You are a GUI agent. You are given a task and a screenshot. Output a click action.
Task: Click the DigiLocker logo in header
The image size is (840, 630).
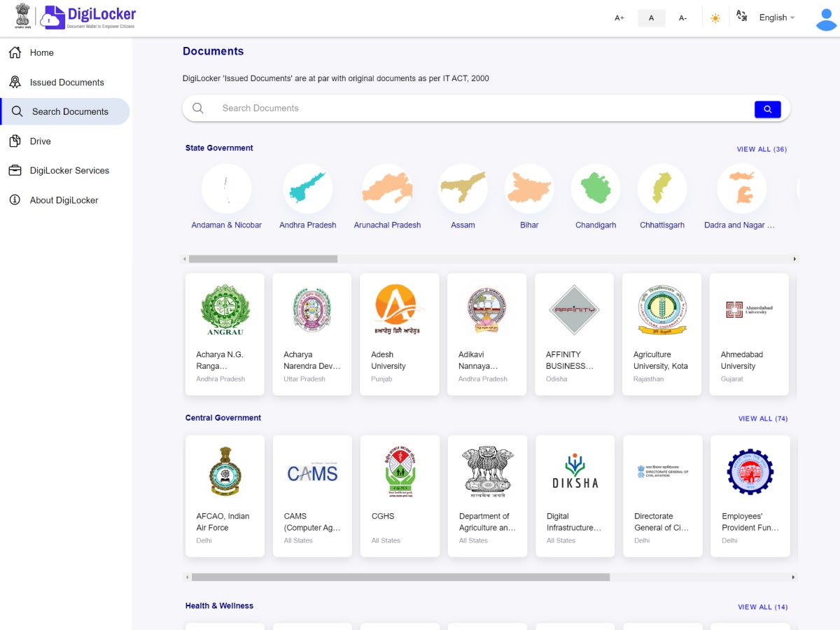tap(88, 17)
